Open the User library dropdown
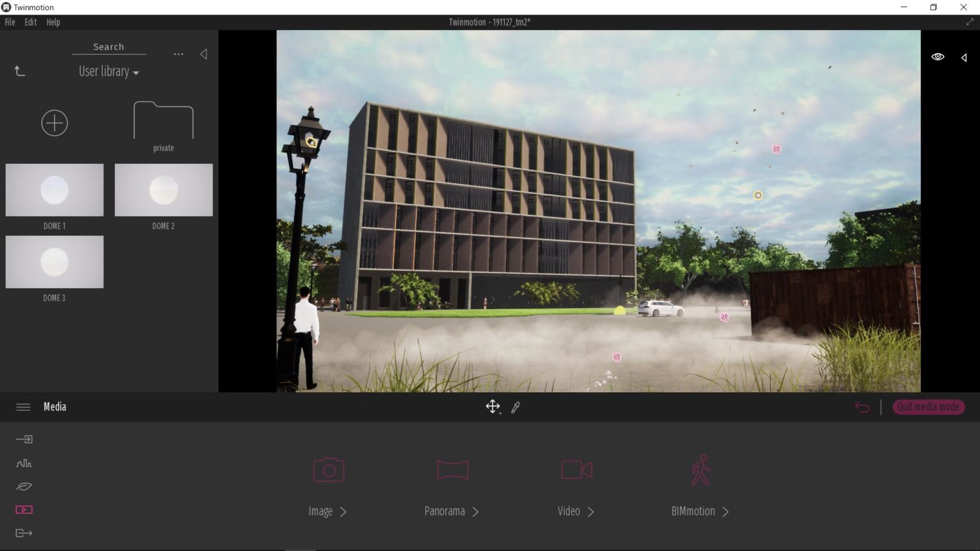980x551 pixels. click(108, 71)
